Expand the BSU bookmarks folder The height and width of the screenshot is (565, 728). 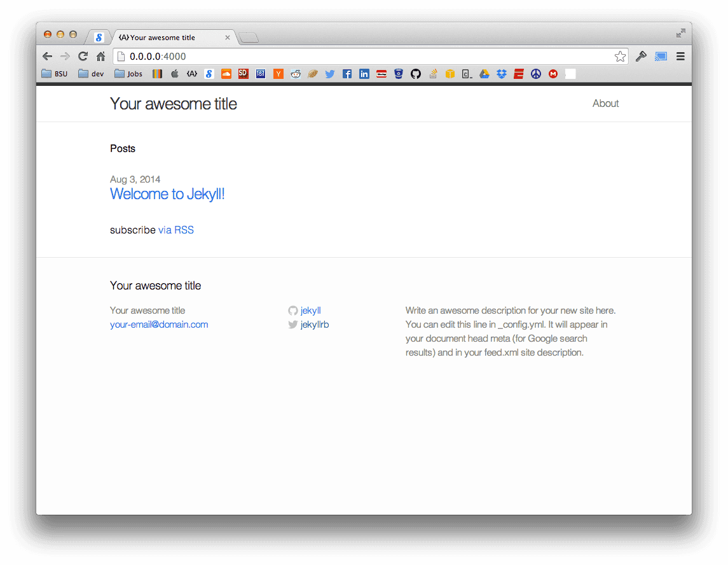coord(55,74)
